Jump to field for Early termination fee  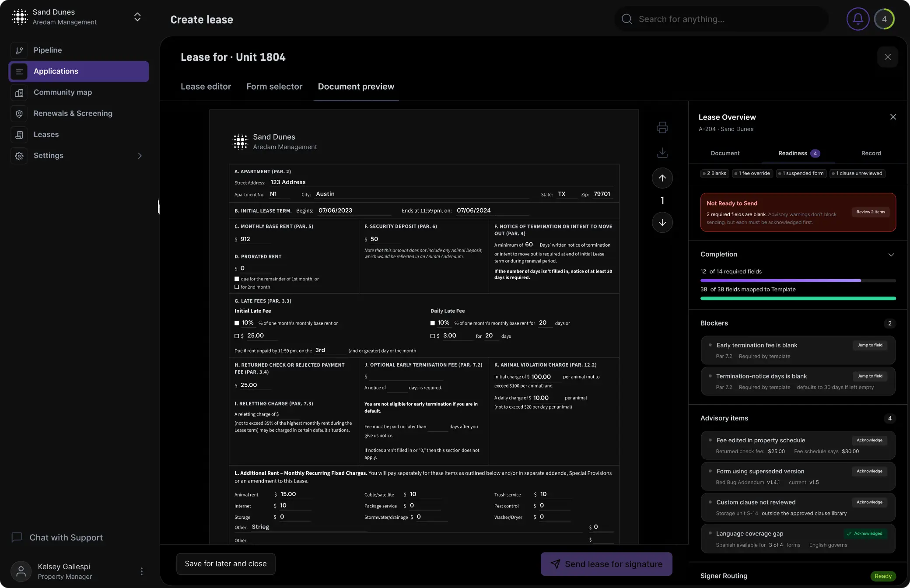(870, 345)
